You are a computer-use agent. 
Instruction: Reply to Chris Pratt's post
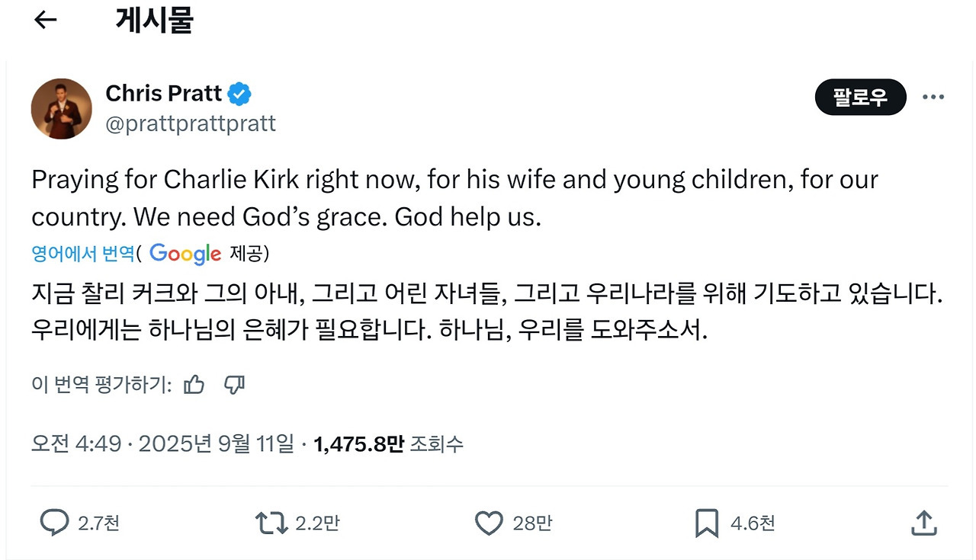point(53,523)
